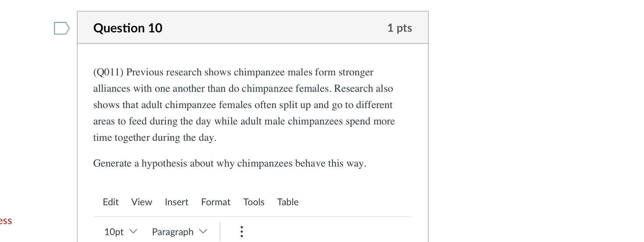Open the Insert menu to add content

pyautogui.click(x=176, y=202)
